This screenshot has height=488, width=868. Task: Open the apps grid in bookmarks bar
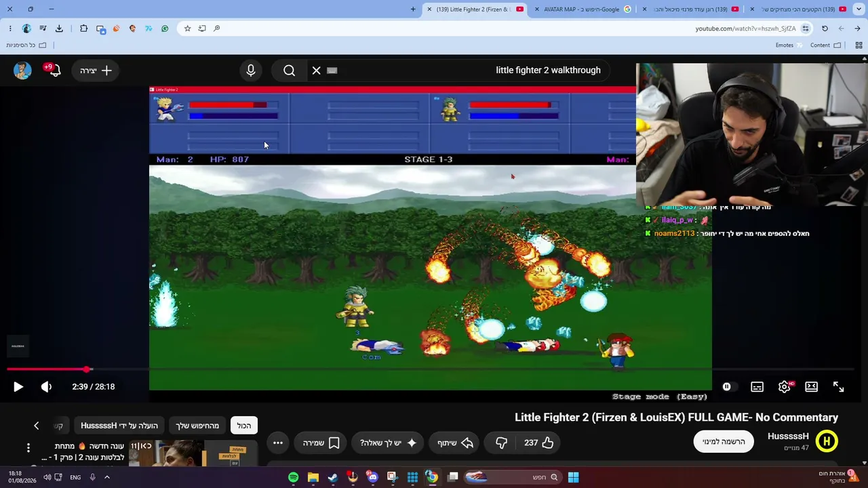pos(859,45)
